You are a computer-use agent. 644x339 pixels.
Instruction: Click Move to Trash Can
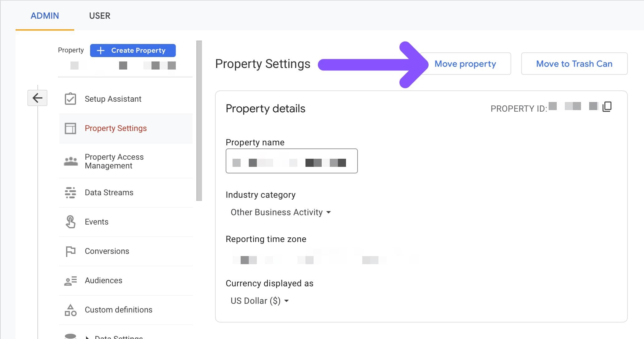click(x=574, y=64)
